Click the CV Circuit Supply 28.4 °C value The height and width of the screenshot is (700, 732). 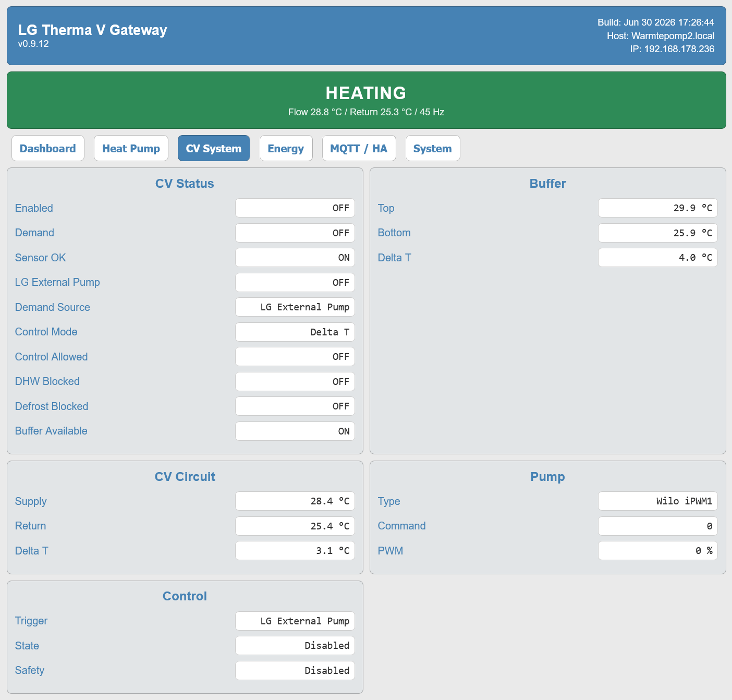click(295, 501)
